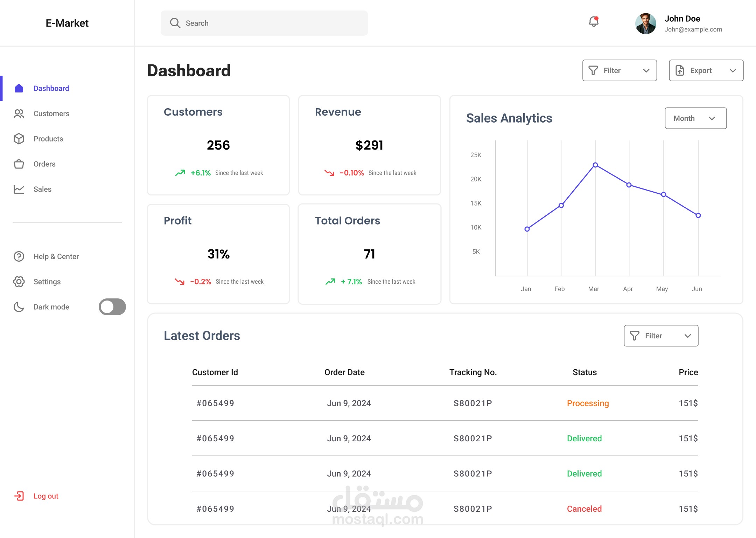The height and width of the screenshot is (538, 756).
Task: Click John@example.com email text
Action: click(693, 29)
